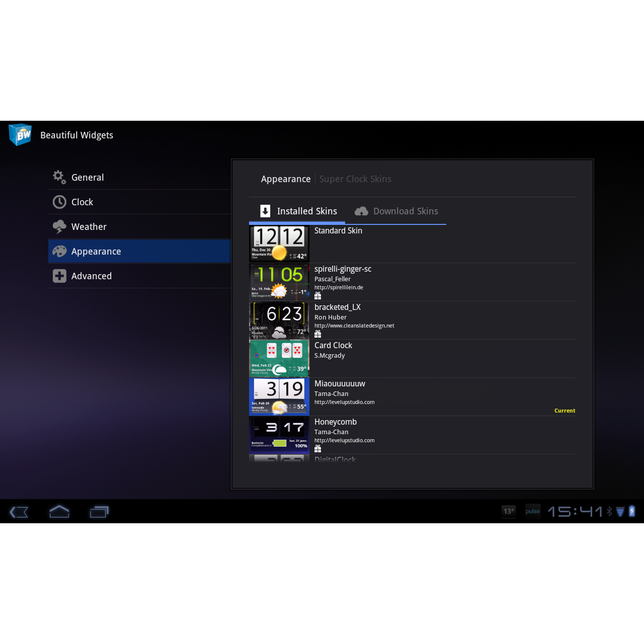Tap the Back navigation button

[x=19, y=512]
